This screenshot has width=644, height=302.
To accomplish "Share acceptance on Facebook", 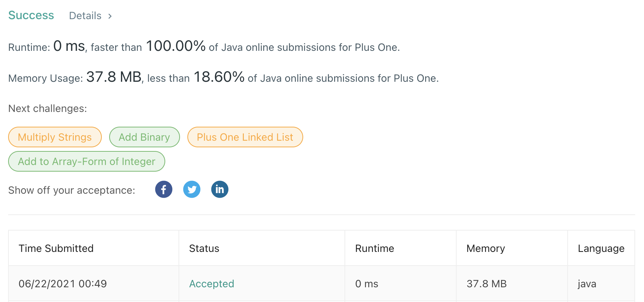I will tap(164, 190).
